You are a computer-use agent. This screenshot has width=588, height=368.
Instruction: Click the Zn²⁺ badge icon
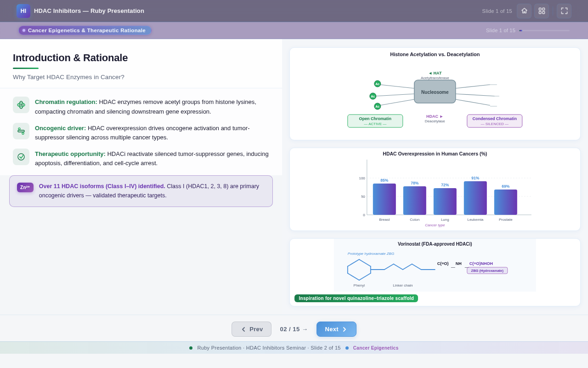point(25,188)
